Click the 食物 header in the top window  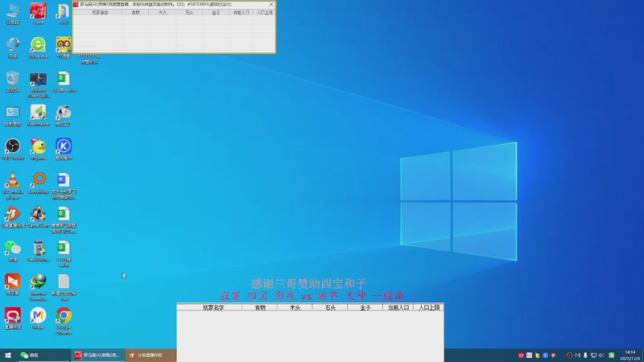click(x=135, y=13)
